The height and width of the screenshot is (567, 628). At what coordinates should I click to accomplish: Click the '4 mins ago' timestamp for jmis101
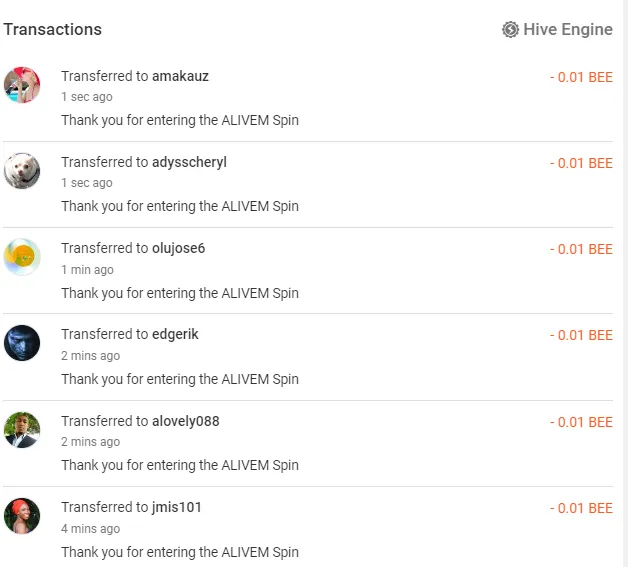pyautogui.click(x=91, y=529)
